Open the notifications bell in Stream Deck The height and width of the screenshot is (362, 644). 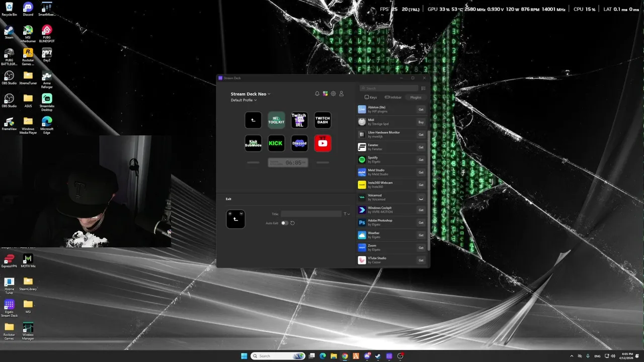317,94
